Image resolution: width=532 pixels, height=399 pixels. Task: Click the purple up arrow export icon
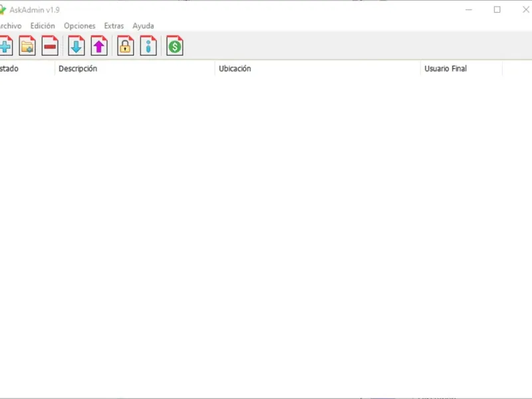[99, 46]
